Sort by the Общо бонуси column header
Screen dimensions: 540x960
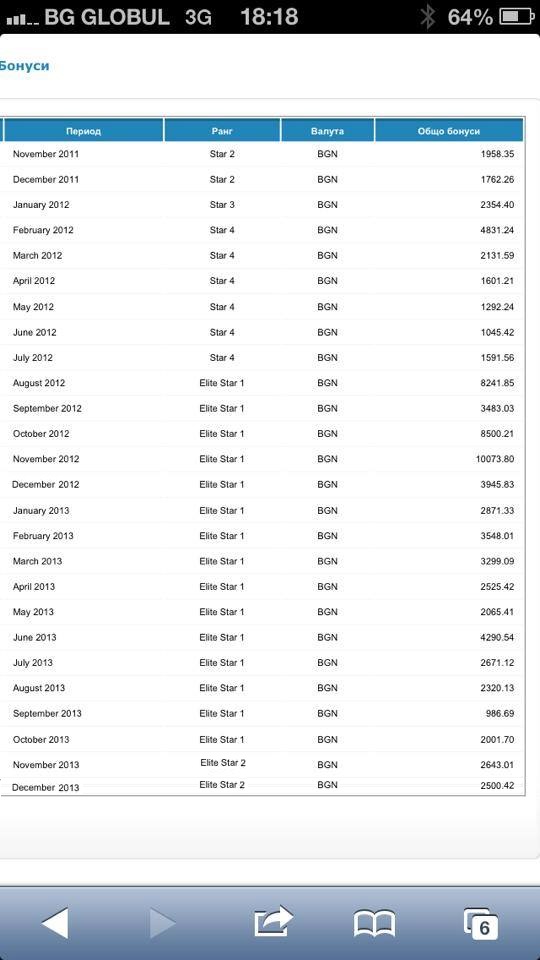449,130
